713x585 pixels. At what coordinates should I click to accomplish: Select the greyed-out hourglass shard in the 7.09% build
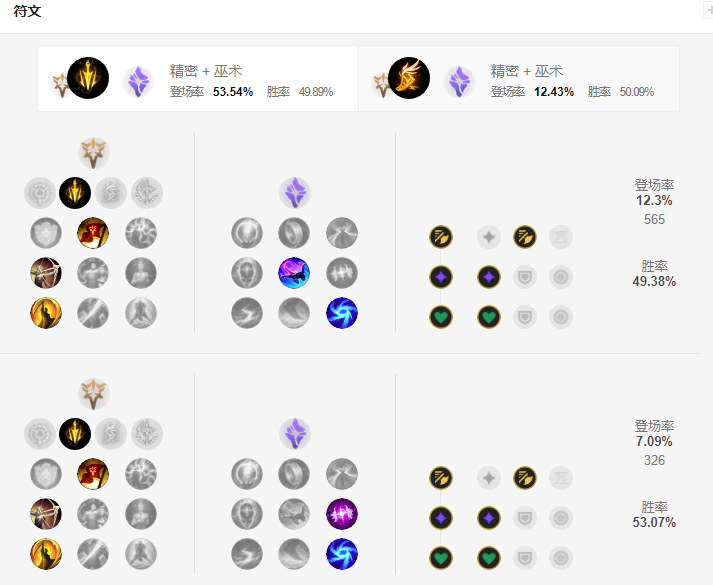[x=561, y=478]
